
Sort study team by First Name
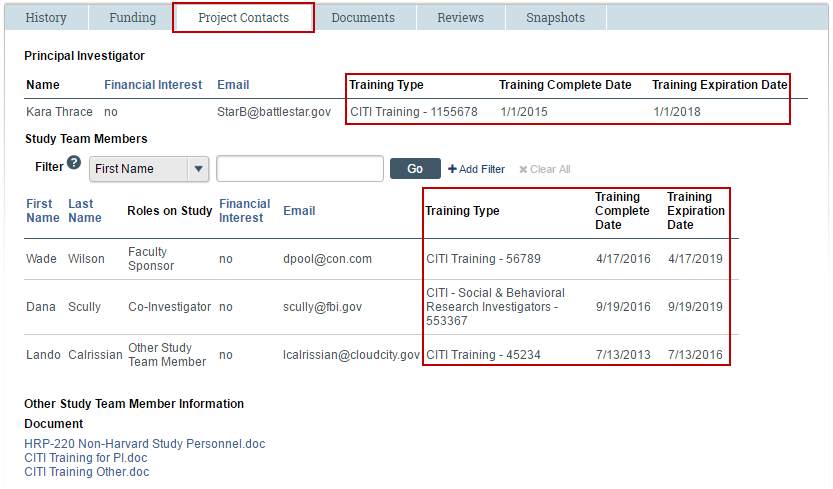pos(42,211)
